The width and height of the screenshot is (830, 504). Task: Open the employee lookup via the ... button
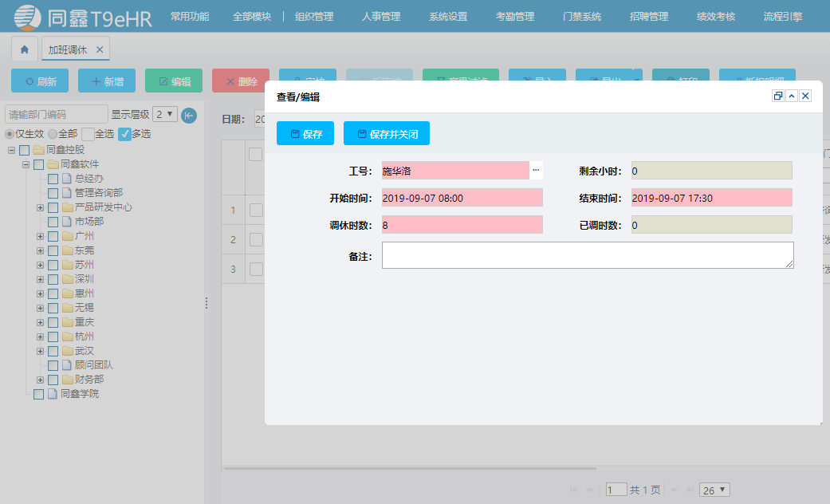pyautogui.click(x=535, y=170)
